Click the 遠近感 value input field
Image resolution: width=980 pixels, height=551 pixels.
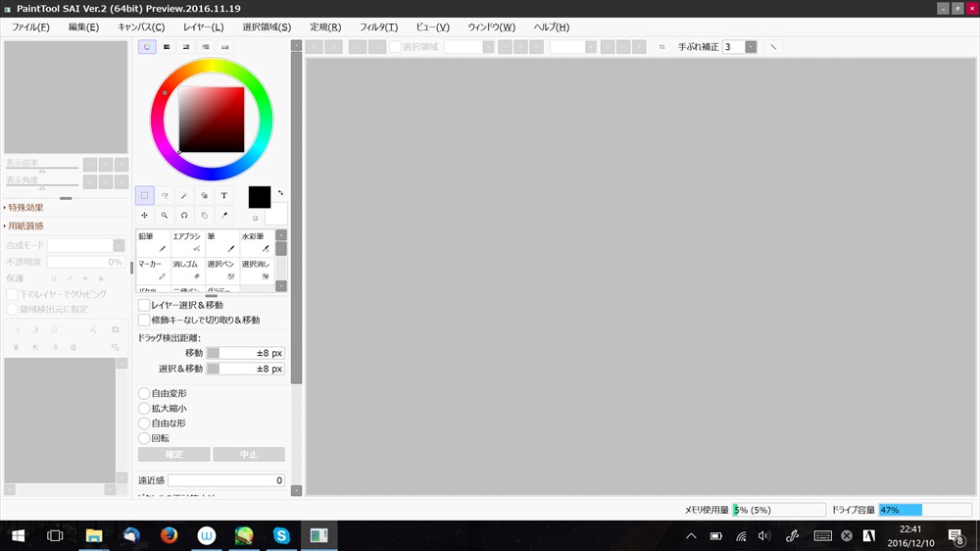click(x=225, y=480)
